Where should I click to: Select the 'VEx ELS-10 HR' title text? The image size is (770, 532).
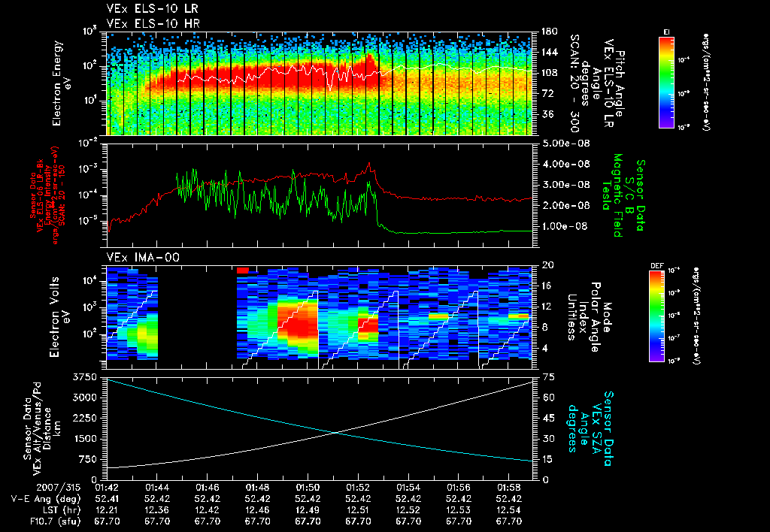(153, 23)
